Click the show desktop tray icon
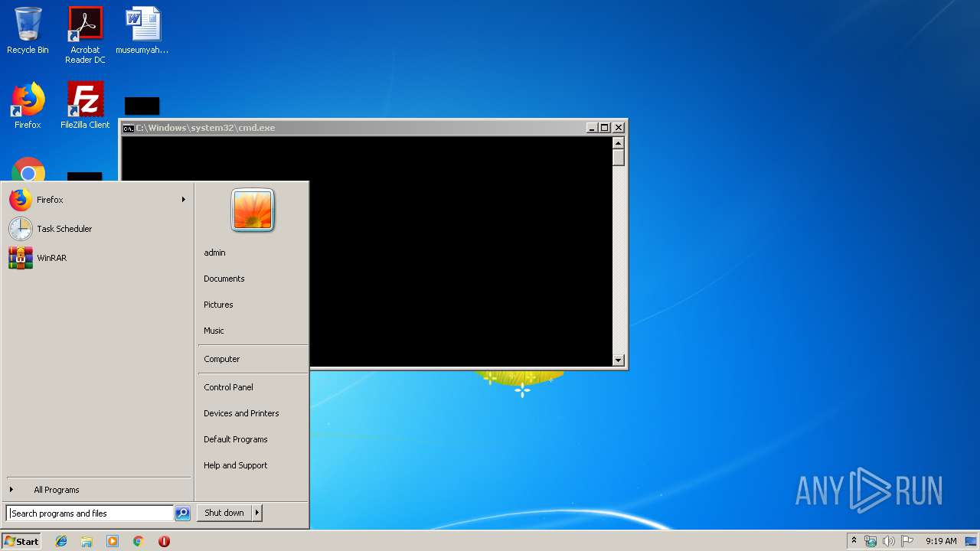The width and height of the screenshot is (980, 551). coord(972,541)
